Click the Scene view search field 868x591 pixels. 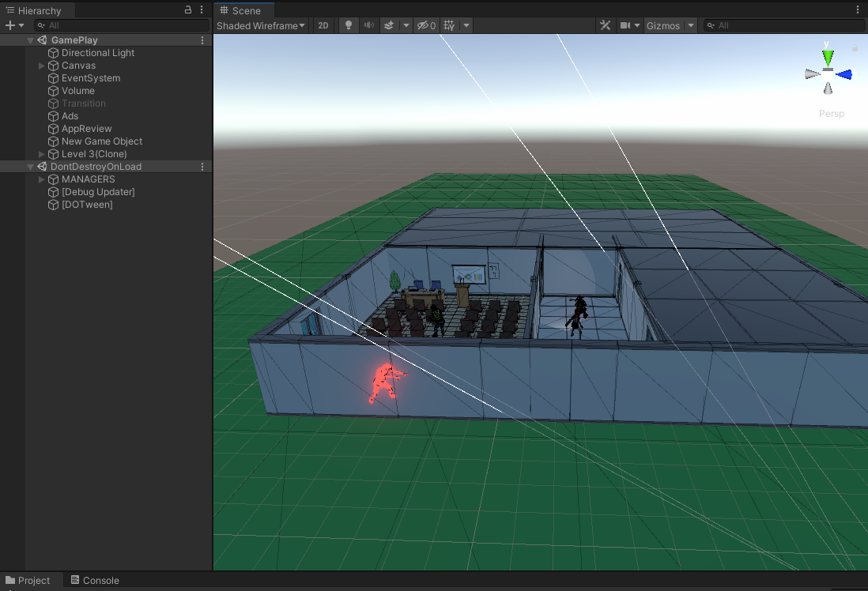coord(783,25)
